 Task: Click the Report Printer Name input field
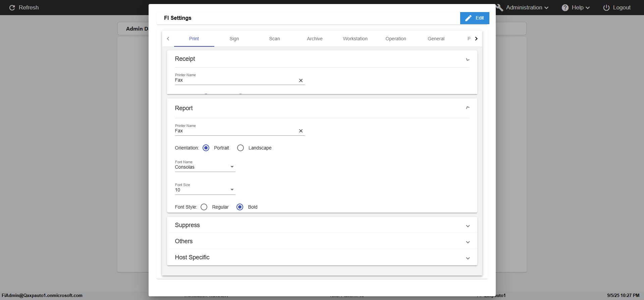coord(235,131)
